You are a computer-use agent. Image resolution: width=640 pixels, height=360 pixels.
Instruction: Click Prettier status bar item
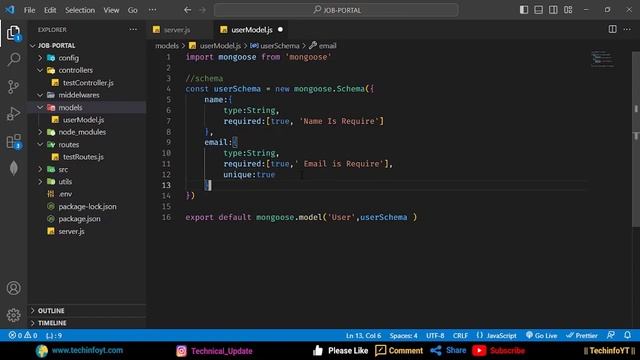click(582, 336)
